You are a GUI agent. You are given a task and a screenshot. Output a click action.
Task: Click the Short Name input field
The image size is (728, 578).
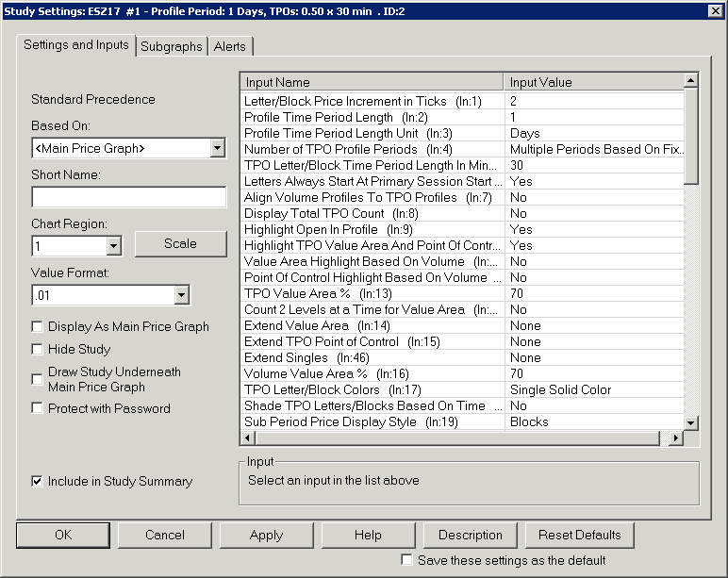pos(129,197)
